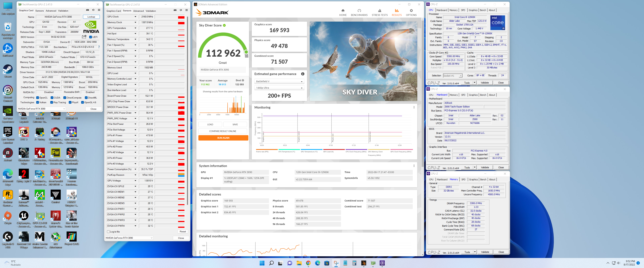Image resolution: width=644 pixels, height=268 pixels.
Task: Open Validation tab in left GPU-Z window
Action: click(x=63, y=11)
